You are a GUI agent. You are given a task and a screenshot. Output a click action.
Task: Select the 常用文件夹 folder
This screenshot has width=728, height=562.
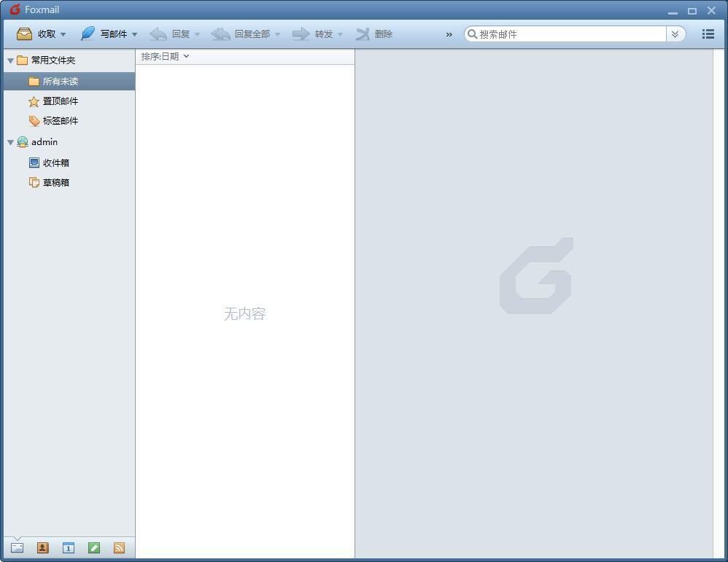[47, 61]
